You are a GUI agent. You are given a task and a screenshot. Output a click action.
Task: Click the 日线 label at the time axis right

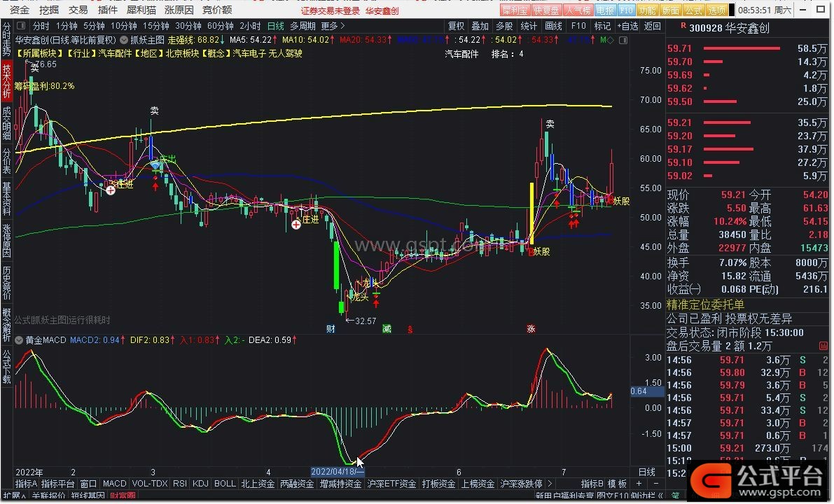pyautogui.click(x=646, y=472)
